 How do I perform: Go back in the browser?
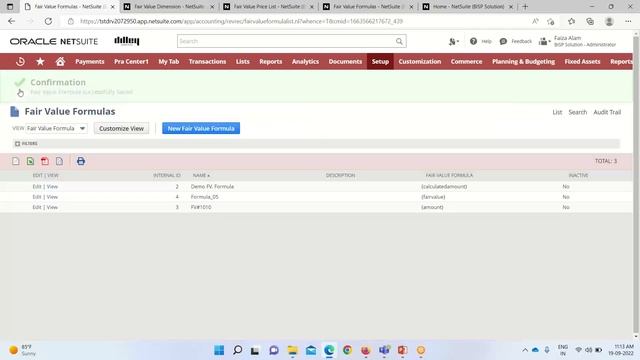11,21
